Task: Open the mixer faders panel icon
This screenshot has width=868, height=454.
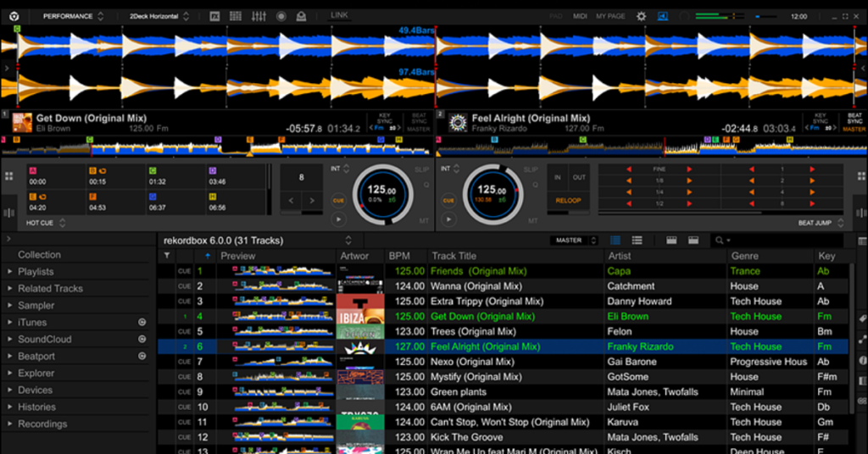Action: pos(259,16)
